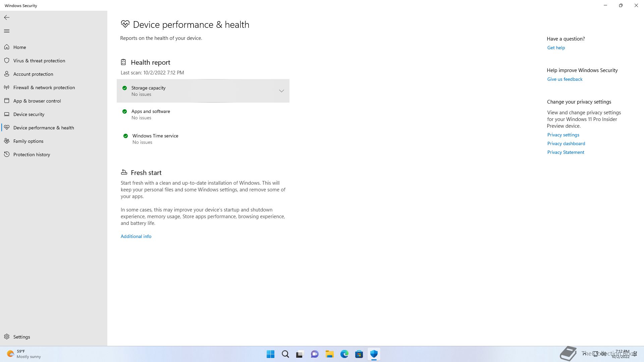Open the Settings gear icon
Viewport: 644px width, 362px height.
coord(7,337)
